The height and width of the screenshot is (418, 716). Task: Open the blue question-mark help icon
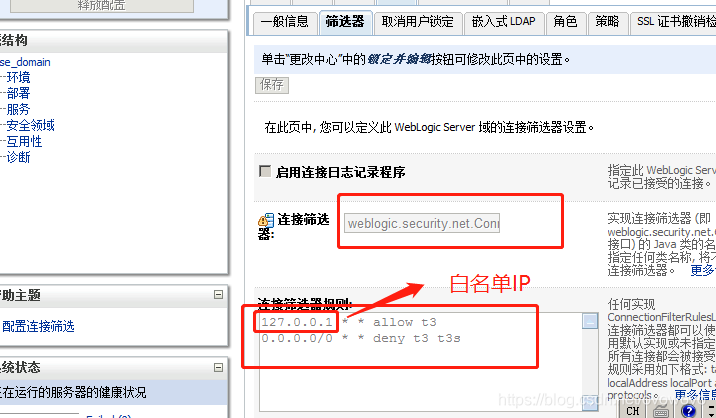(x=688, y=411)
